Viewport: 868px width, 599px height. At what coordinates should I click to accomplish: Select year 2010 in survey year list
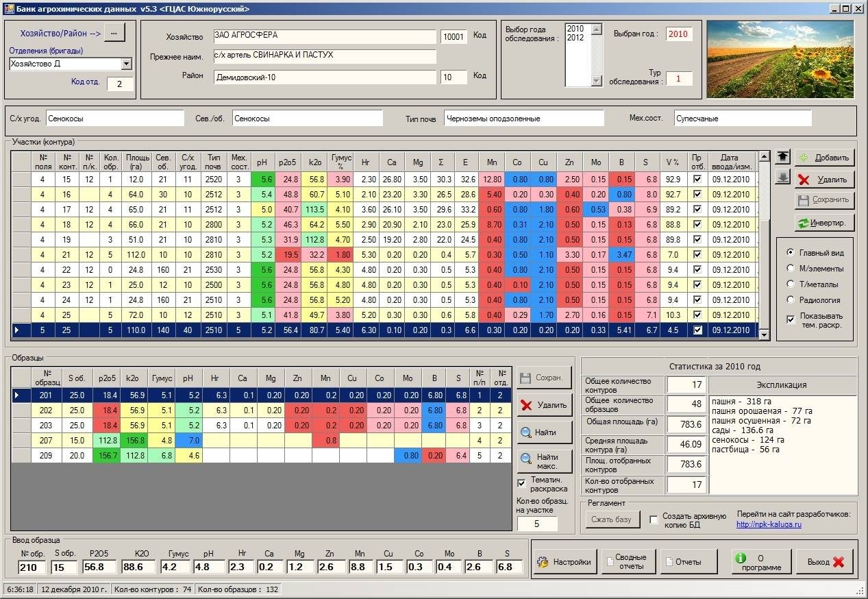click(x=575, y=29)
